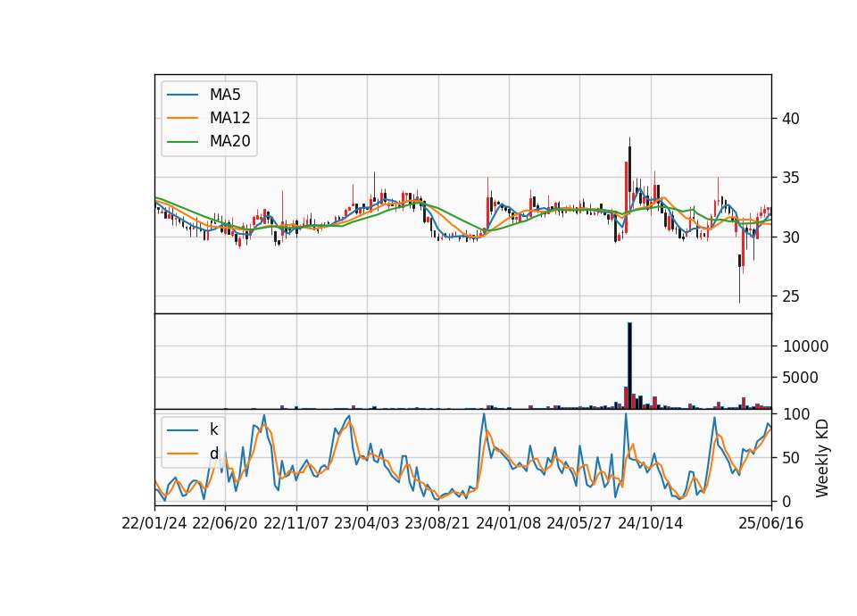
Task: Click the 22/06/20 date tick label
Action: [225, 524]
